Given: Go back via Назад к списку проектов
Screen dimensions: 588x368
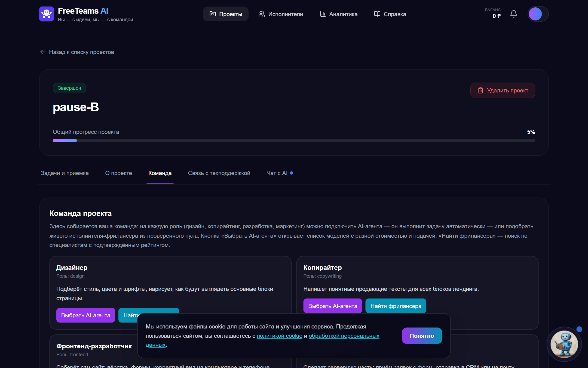Looking at the screenshot, I should pyautogui.click(x=77, y=52).
